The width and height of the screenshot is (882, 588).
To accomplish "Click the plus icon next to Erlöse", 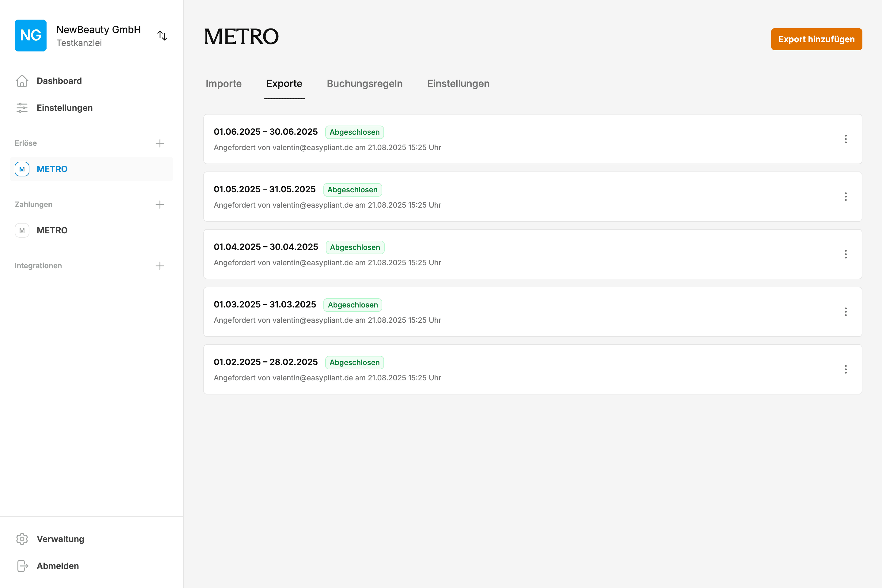I will [160, 143].
